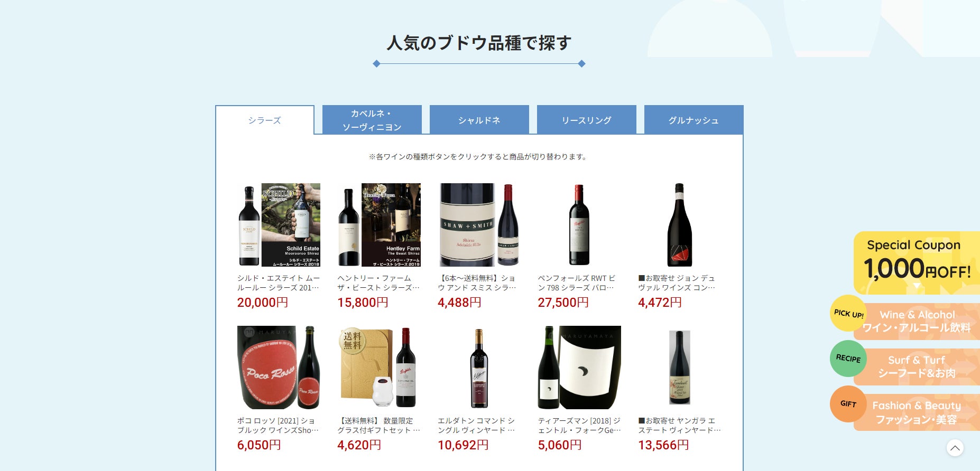The image size is (980, 471).
Task: Open the Shaw + Smith Shiraz image
Action: tap(479, 225)
